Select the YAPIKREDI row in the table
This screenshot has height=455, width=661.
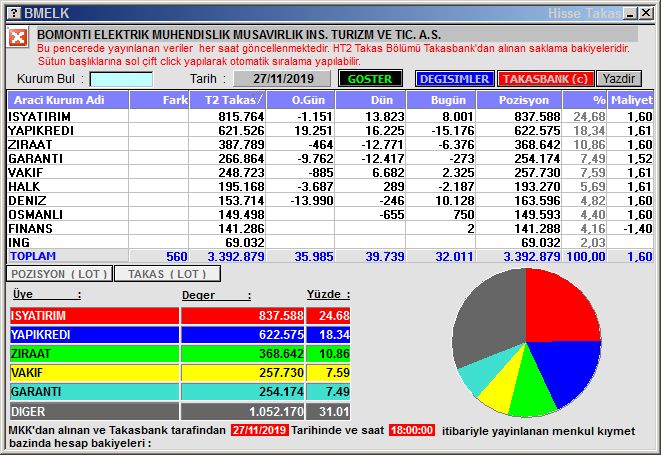click(x=330, y=130)
